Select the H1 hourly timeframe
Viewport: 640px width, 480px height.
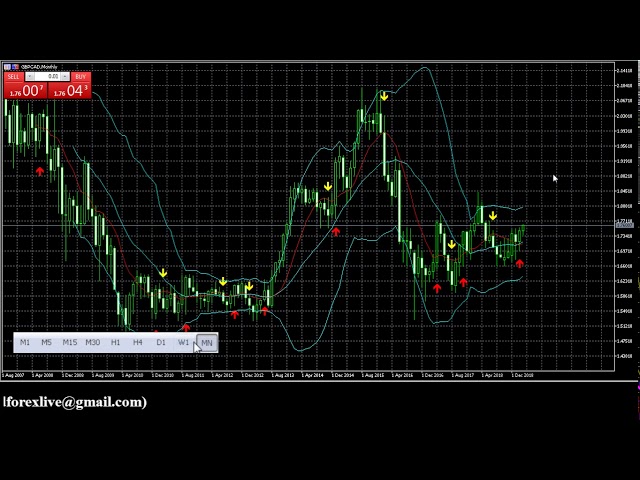click(x=115, y=343)
